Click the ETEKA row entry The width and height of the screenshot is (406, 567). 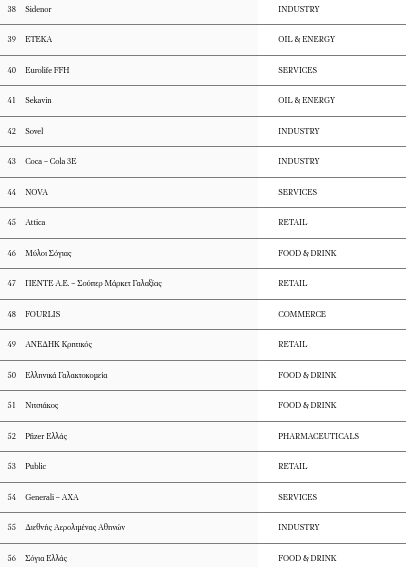point(203,39)
